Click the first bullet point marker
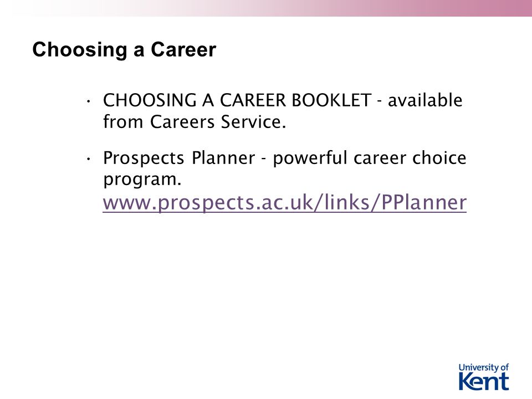This screenshot has height=399, width=532. point(88,101)
